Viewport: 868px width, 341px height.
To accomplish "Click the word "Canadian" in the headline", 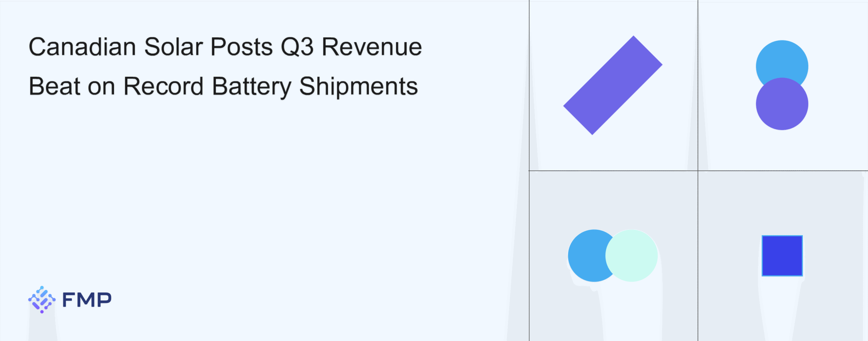I will (82, 47).
